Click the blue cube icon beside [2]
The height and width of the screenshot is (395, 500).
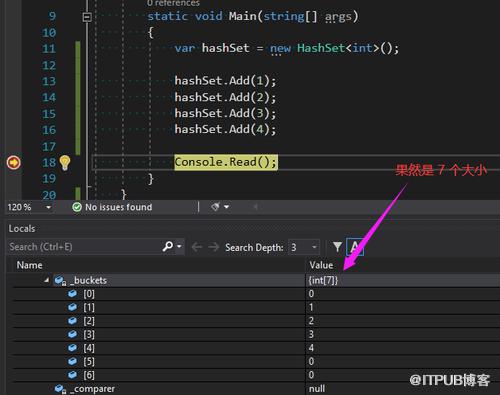click(72, 321)
